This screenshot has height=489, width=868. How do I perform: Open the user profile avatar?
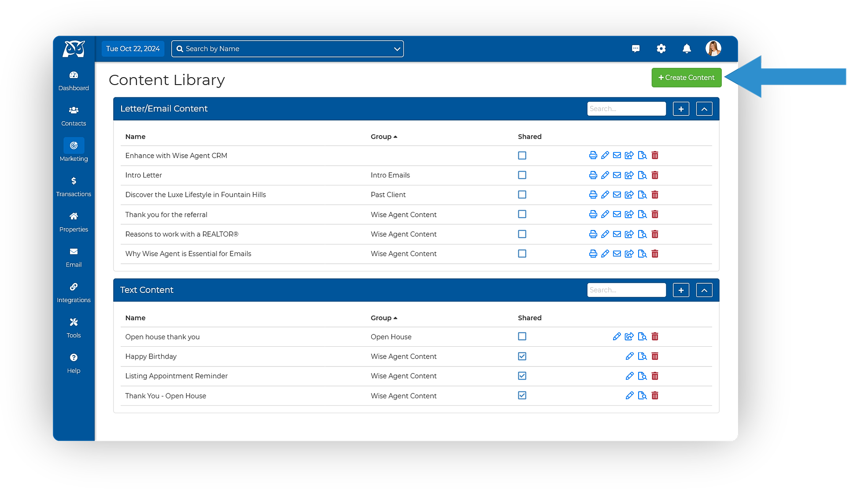coord(713,48)
